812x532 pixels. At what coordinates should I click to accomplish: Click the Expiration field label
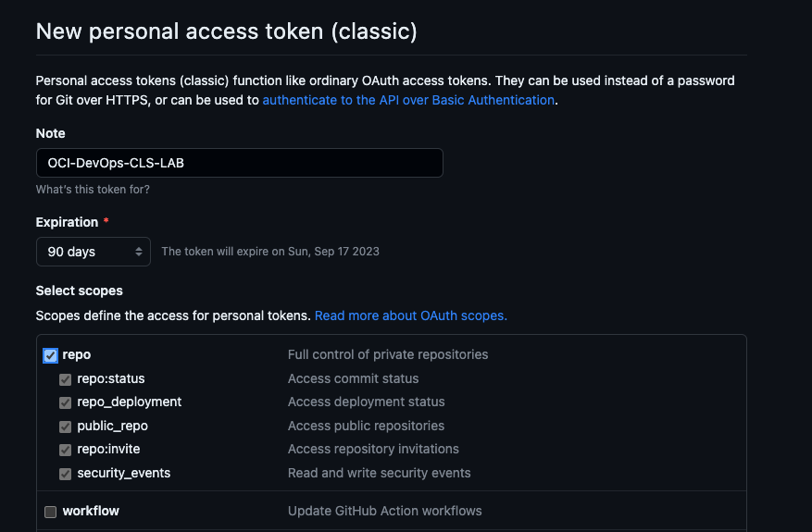point(67,222)
